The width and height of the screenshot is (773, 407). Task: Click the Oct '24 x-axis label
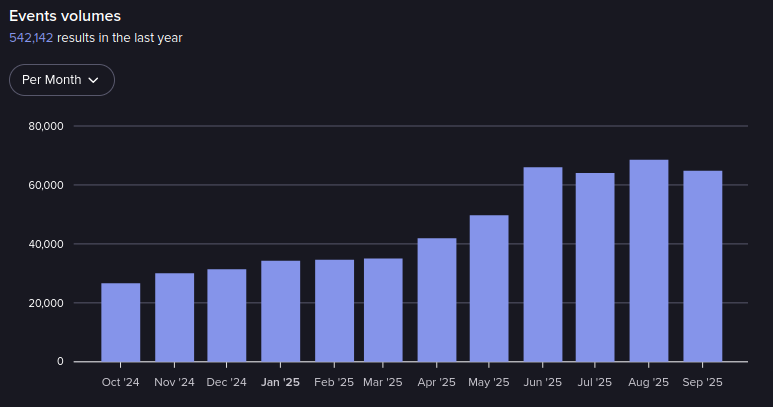tap(121, 382)
